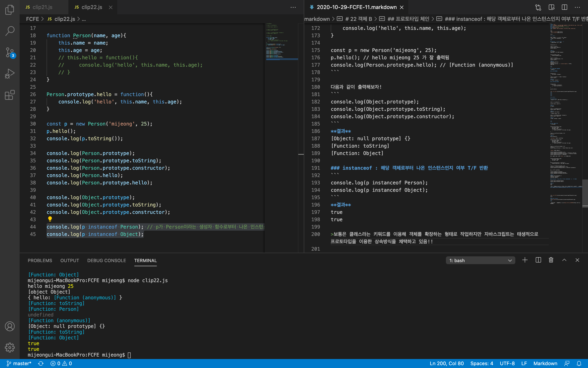Close the 2020-10-29-FCFE-11.markdown tab
The height and width of the screenshot is (368, 588).
[x=402, y=7]
